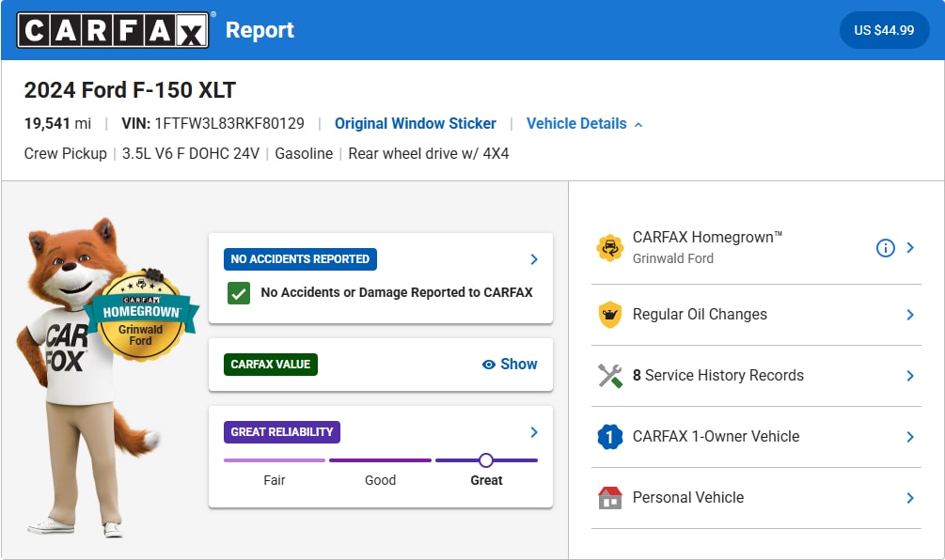
Task: Click the 'Personal Vehicle' text
Action: pyautogui.click(x=687, y=497)
